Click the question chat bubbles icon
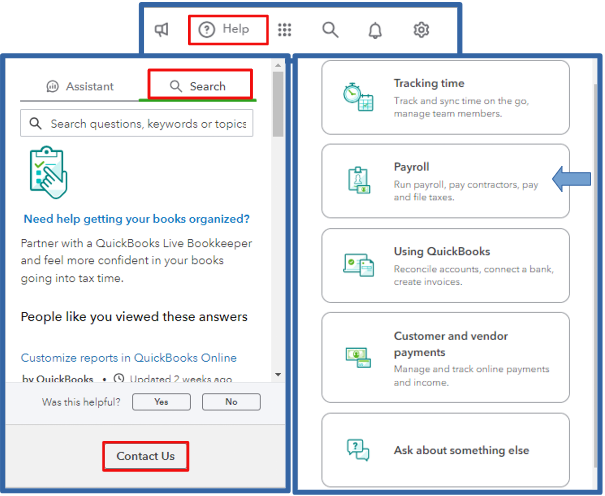 tap(358, 450)
